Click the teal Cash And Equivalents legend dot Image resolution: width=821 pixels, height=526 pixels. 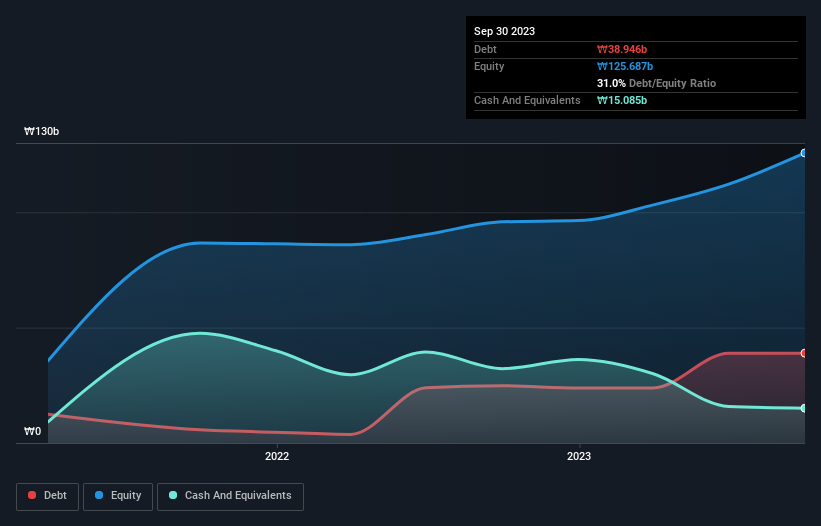point(173,495)
